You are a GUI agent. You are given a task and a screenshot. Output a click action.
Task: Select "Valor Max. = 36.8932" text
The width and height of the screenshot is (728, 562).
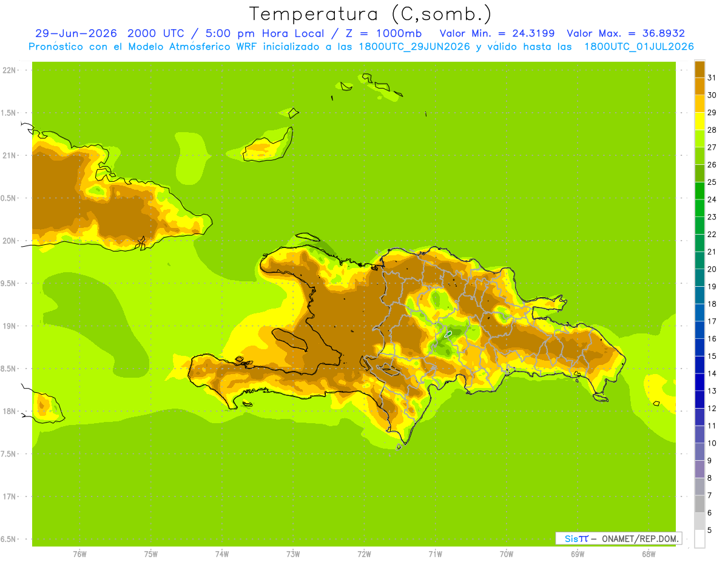[x=625, y=33]
